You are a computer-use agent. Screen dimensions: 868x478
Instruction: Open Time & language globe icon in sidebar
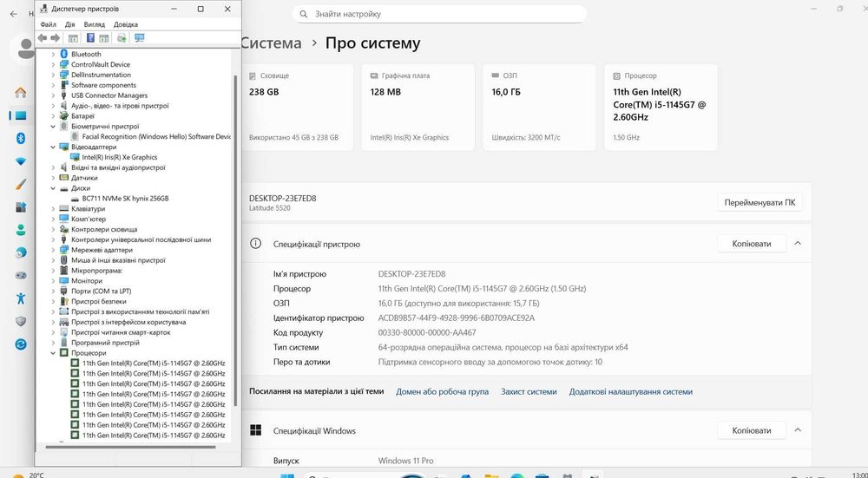tap(21, 252)
